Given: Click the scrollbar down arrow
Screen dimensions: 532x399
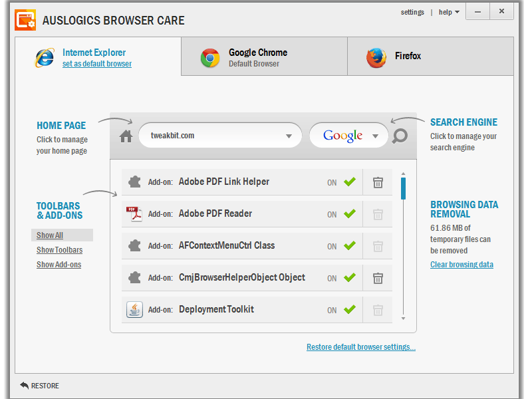Looking at the screenshot, I should point(403,319).
